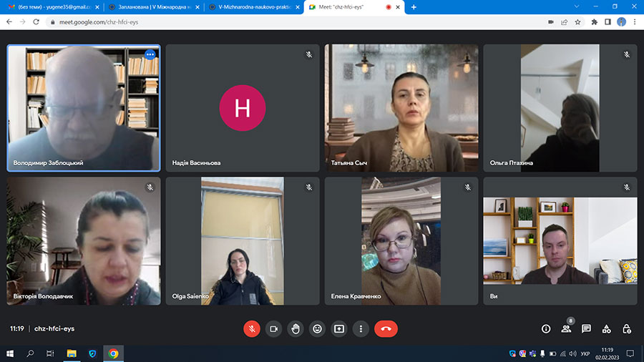Select Татьяна Сыч's video tile
Viewport: 644px width, 362px height.
point(401,108)
